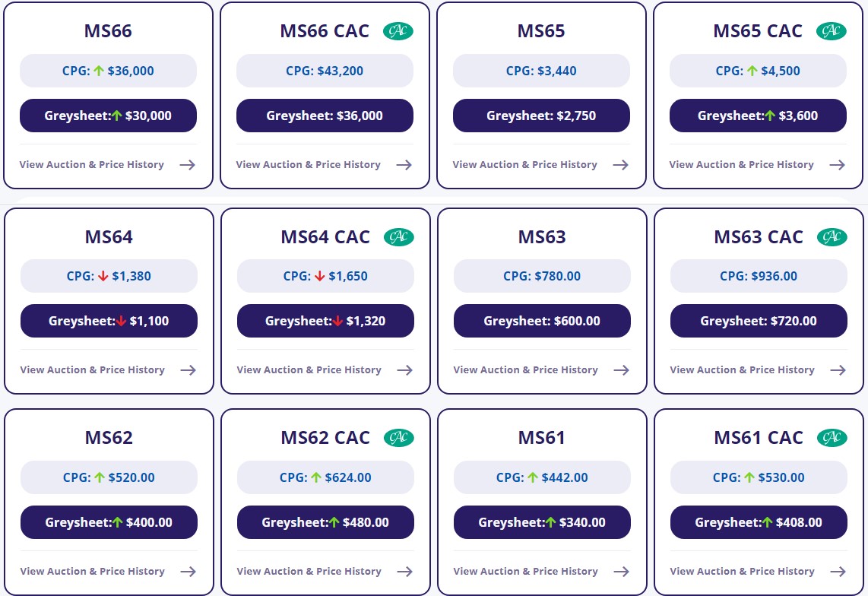Click the MS62 Greysheet $400.00 button
The image size is (868, 596).
click(109, 522)
